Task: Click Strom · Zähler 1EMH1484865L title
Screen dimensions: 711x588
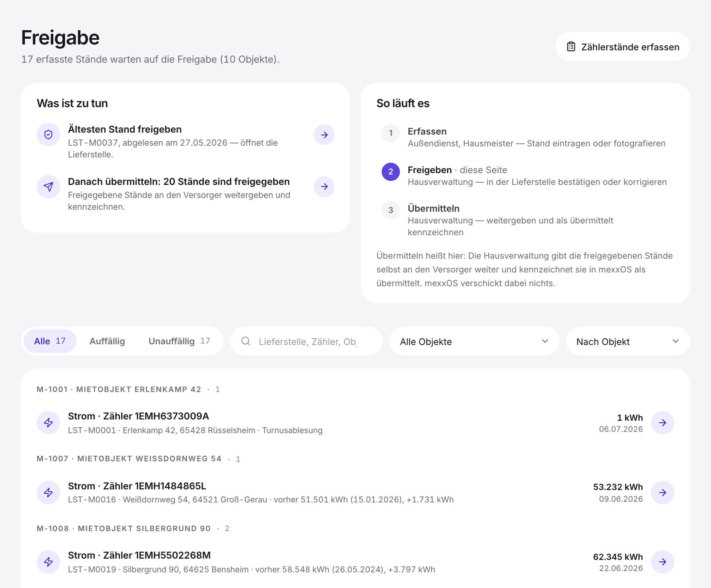Action: click(137, 486)
